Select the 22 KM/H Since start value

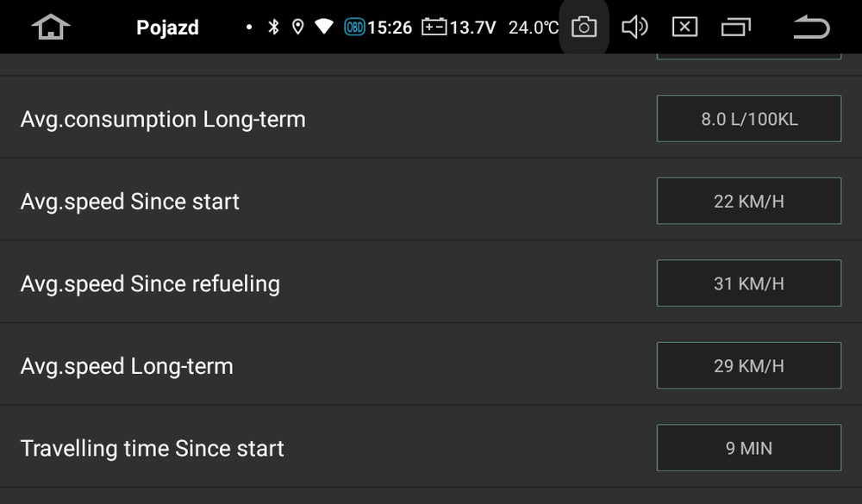pos(748,201)
